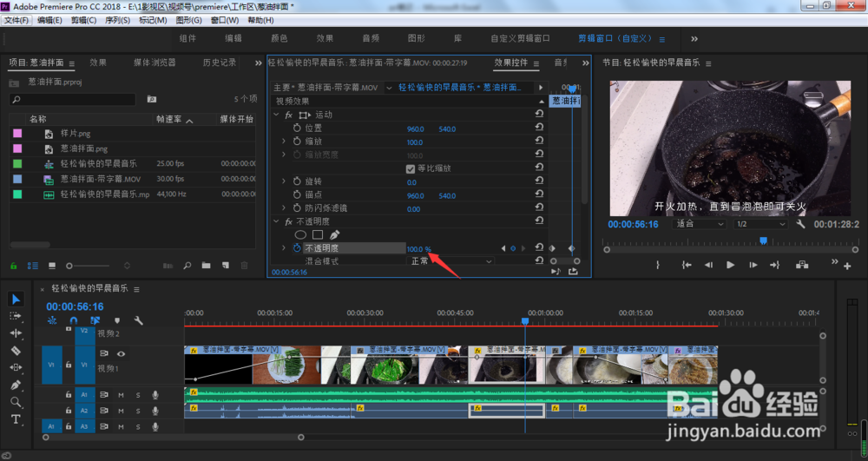Create rectangle mask under opacity
This screenshot has width=868, height=461.
pyautogui.click(x=318, y=234)
